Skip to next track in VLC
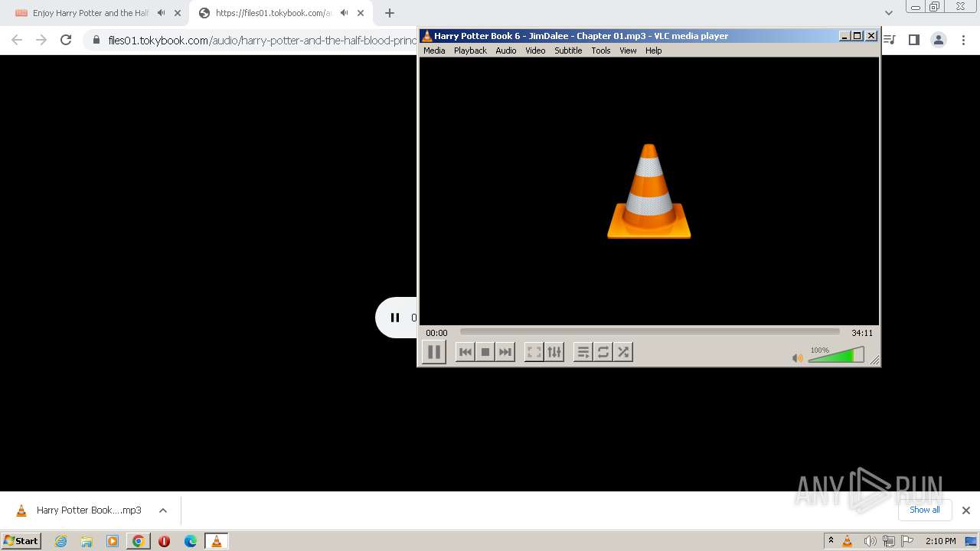The image size is (980, 551). (505, 352)
